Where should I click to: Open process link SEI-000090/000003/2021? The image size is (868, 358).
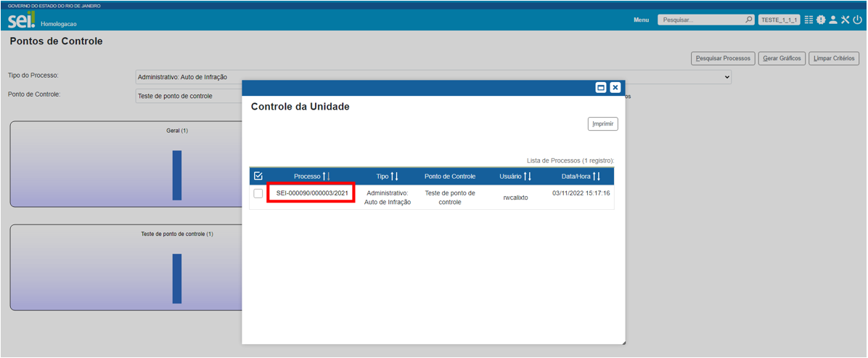[312, 193]
